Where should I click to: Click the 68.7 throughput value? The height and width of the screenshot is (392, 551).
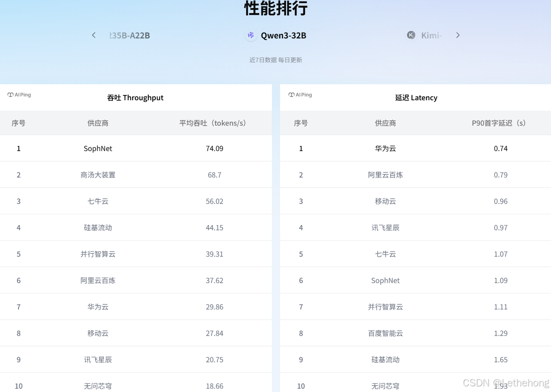[x=214, y=175]
